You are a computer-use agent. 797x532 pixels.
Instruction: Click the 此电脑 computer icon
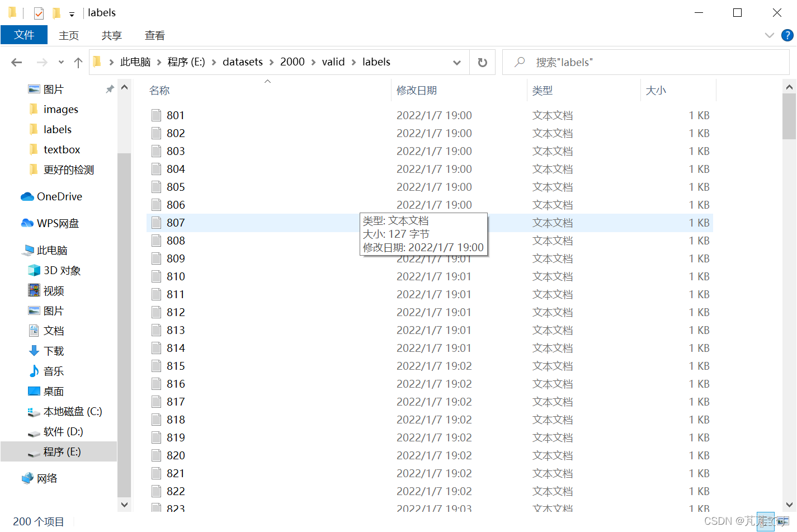(x=28, y=251)
